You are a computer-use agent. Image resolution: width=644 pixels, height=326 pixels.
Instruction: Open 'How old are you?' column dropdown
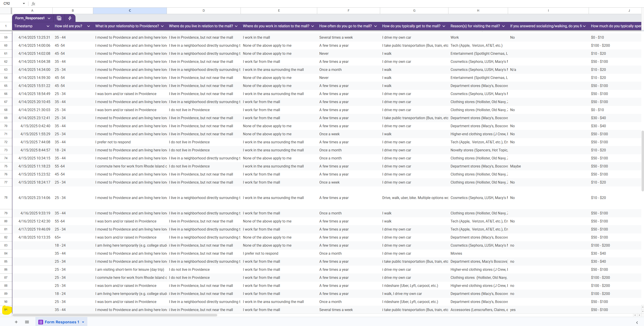88,26
